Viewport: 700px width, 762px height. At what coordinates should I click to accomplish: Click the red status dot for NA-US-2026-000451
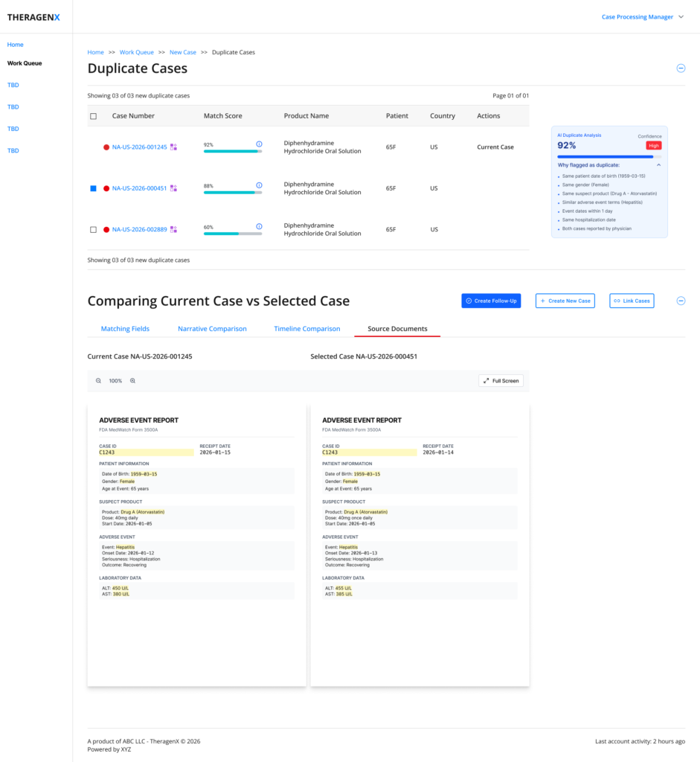(x=106, y=188)
